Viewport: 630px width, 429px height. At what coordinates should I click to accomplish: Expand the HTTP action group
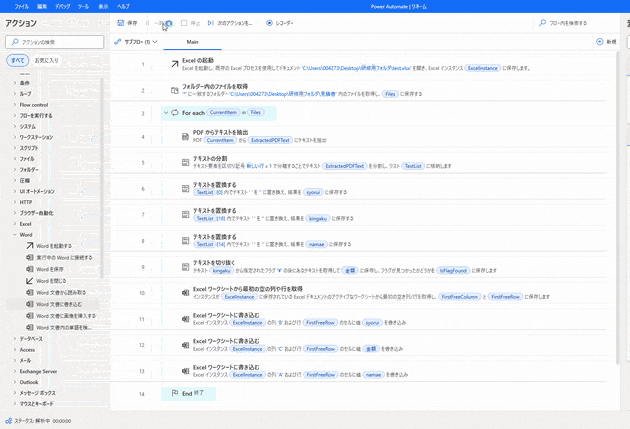tap(15, 202)
